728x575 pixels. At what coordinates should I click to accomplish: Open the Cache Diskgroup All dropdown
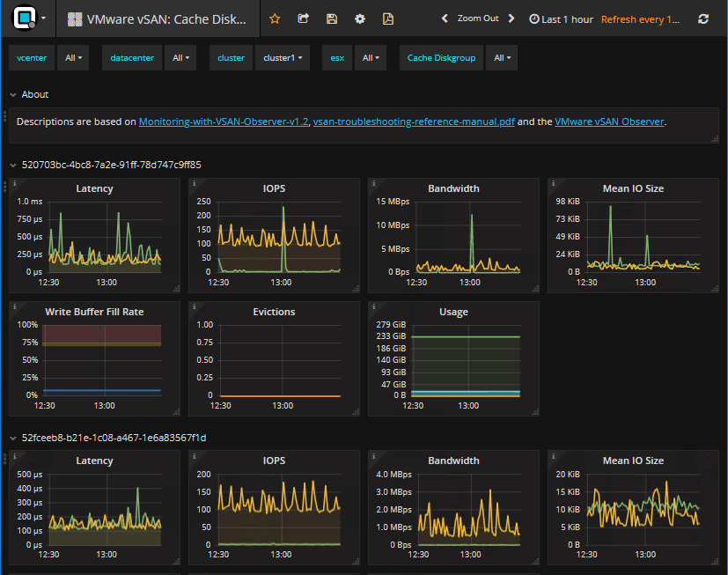(x=501, y=58)
